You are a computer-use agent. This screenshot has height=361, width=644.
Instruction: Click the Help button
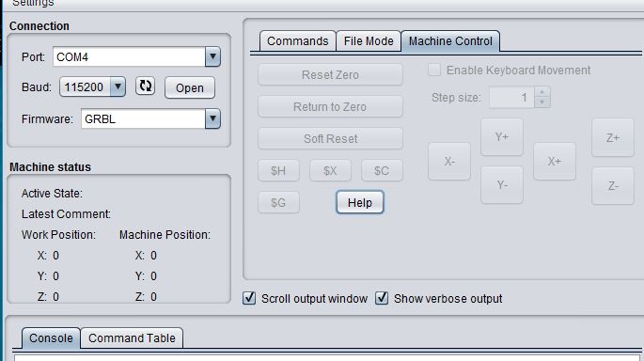click(360, 202)
